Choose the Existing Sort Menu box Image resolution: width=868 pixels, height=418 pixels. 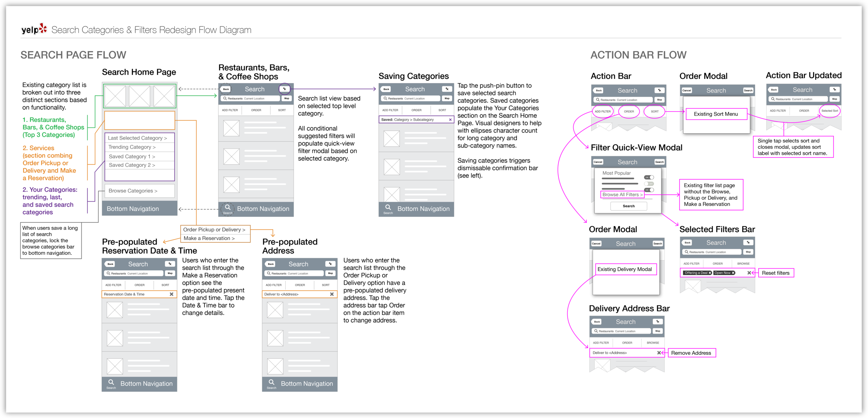pyautogui.click(x=716, y=114)
